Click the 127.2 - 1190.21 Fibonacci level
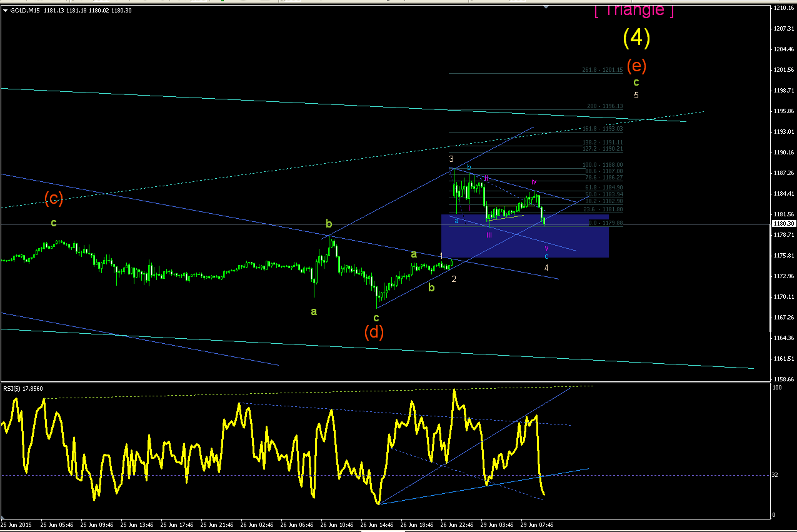 (x=602, y=149)
